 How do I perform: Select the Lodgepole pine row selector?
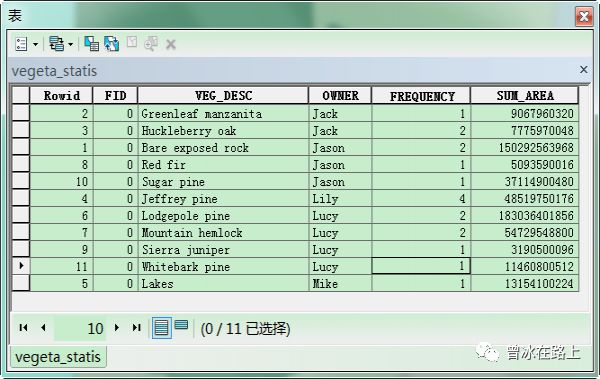[21, 216]
